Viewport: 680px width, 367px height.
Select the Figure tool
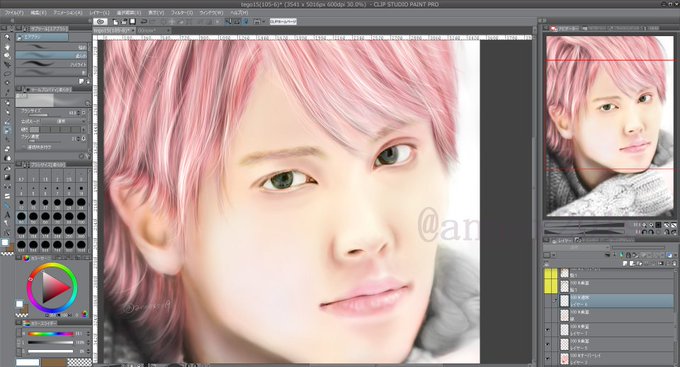7,187
